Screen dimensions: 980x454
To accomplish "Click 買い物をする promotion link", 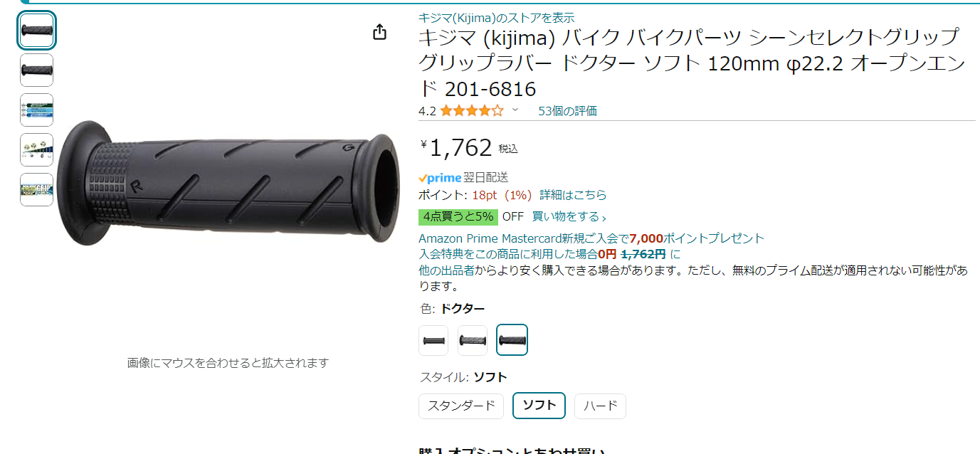I will tap(569, 217).
